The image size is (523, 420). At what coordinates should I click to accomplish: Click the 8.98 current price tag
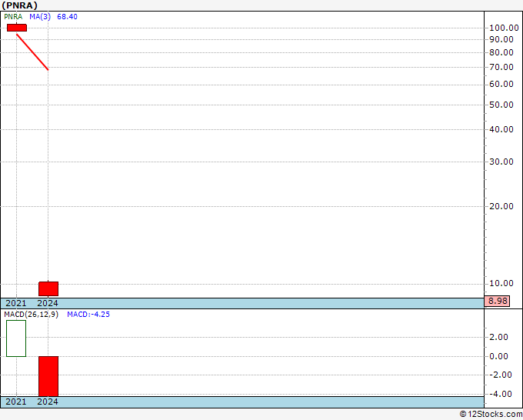[498, 301]
